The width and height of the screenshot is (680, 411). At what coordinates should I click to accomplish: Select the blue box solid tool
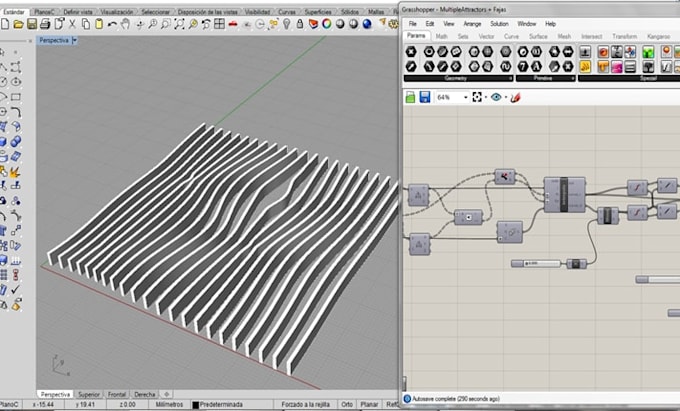coord(3,141)
